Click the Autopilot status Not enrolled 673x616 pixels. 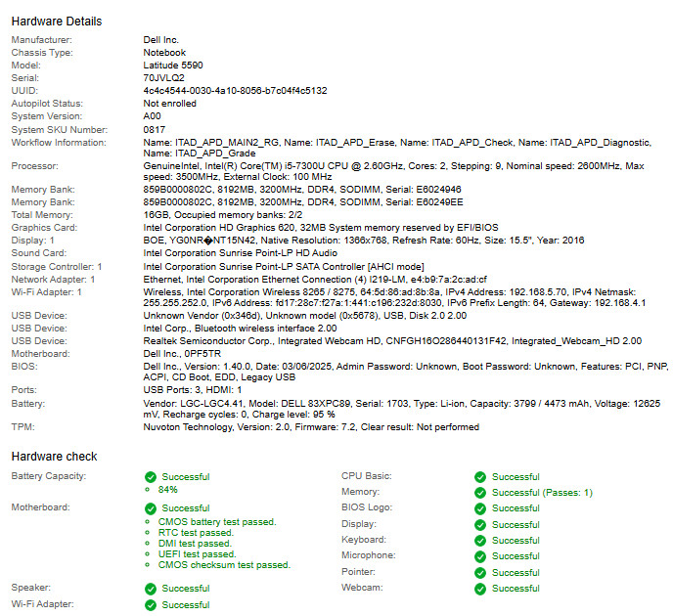tap(169, 104)
